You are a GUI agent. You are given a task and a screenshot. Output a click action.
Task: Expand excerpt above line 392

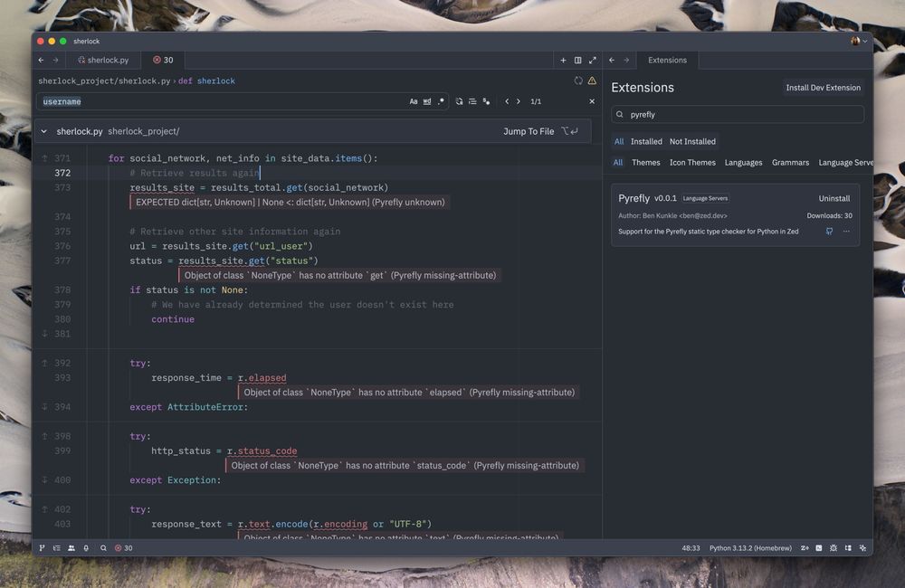44,363
